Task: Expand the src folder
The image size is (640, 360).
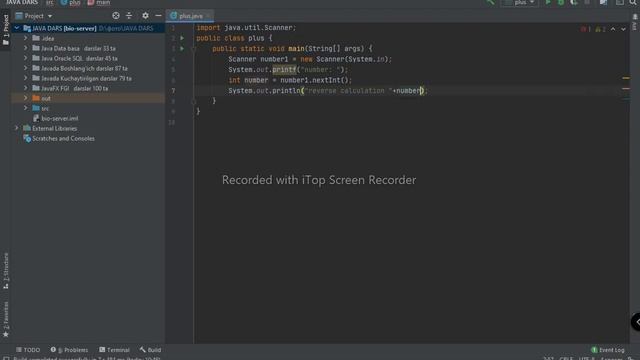Action: 25,108
